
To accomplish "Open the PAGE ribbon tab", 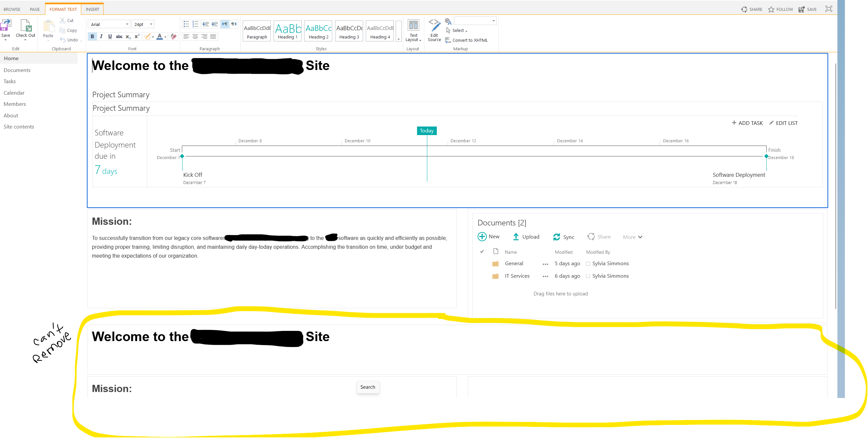I will point(35,9).
